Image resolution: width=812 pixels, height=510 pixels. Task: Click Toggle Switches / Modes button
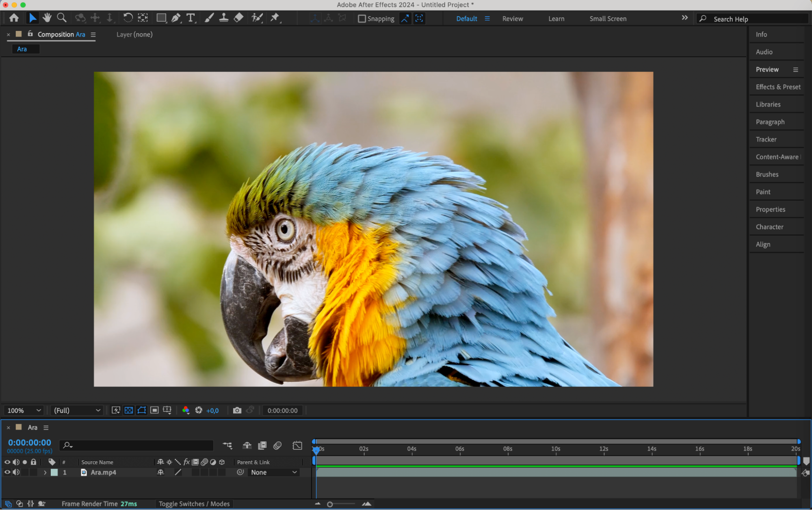(194, 504)
